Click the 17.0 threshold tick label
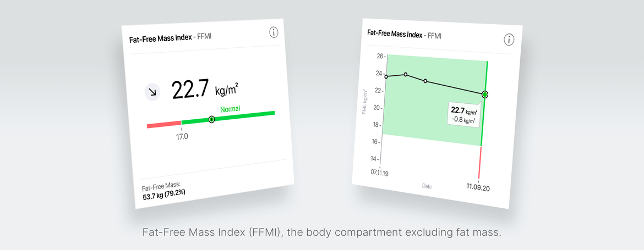 coord(182,137)
